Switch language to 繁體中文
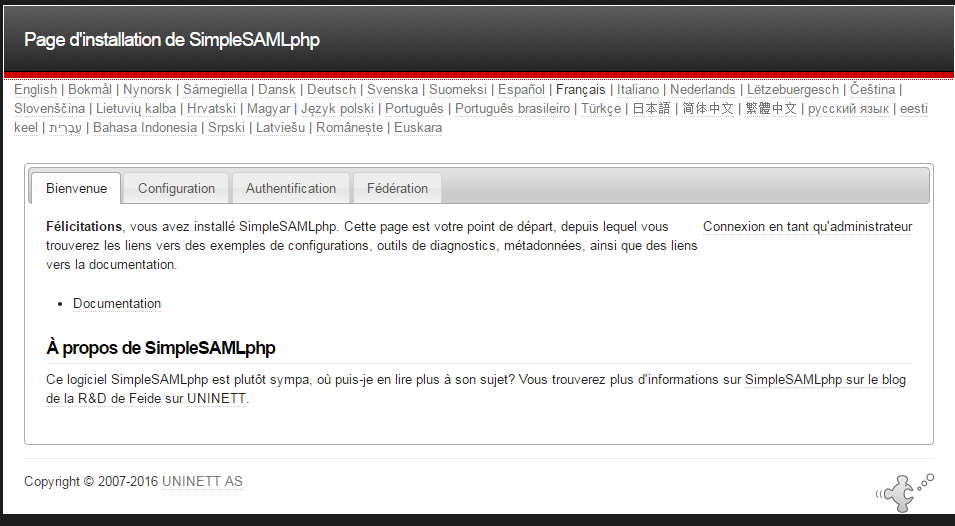Image resolution: width=955 pixels, height=526 pixels. pos(771,108)
